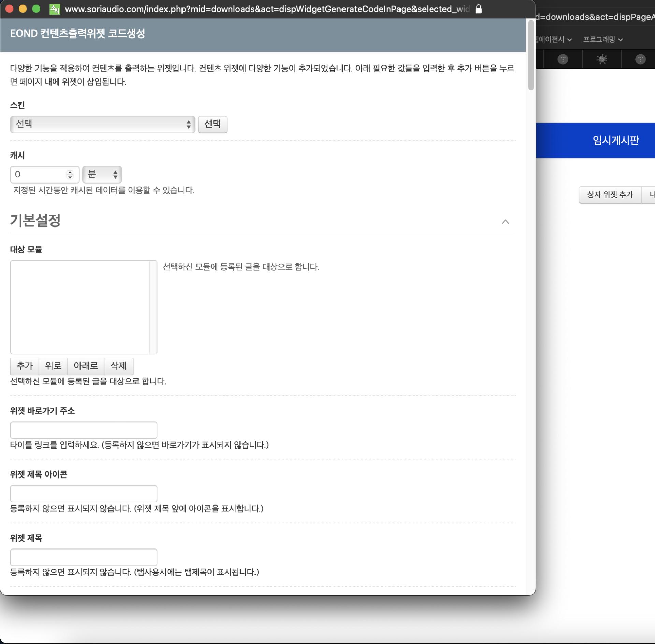655x644 pixels.
Task: Focus the 위젯 제목 아이콘 input field
Action: pos(84,494)
